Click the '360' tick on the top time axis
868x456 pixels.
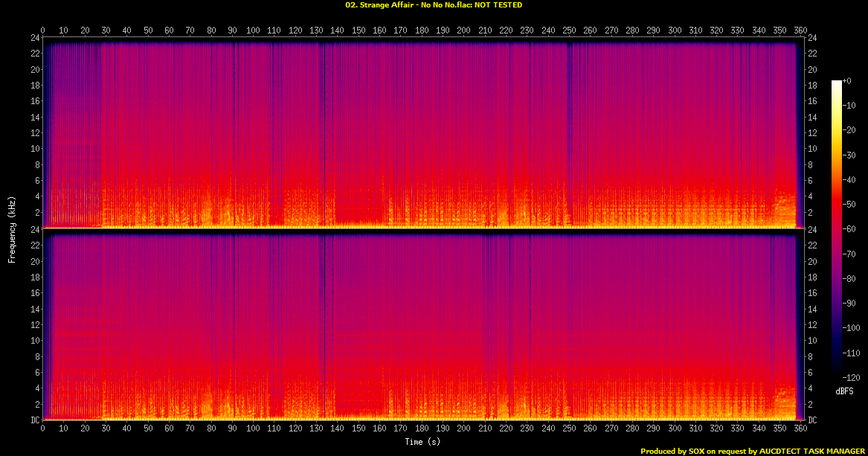[800, 30]
